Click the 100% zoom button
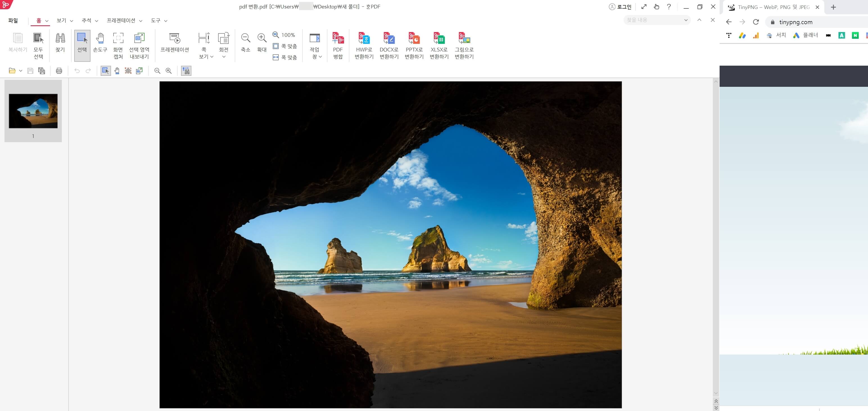 [284, 35]
